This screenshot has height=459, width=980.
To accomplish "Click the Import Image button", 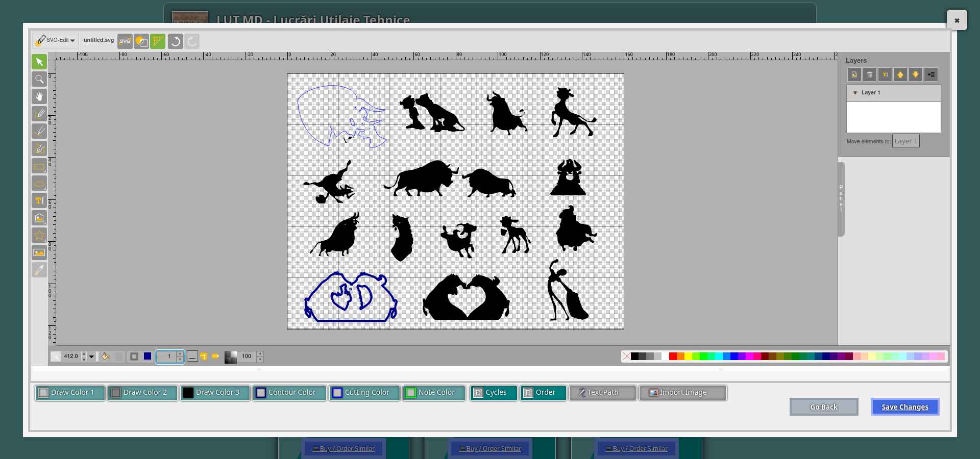I will [683, 393].
